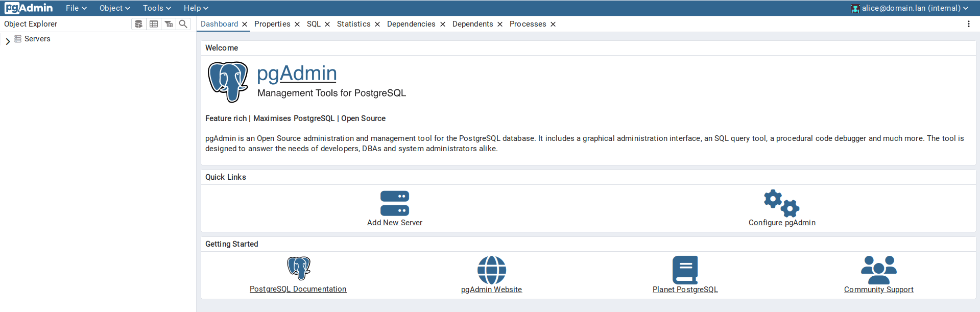The width and height of the screenshot is (980, 312).
Task: Open the three-dot tab options menu
Action: point(968,24)
